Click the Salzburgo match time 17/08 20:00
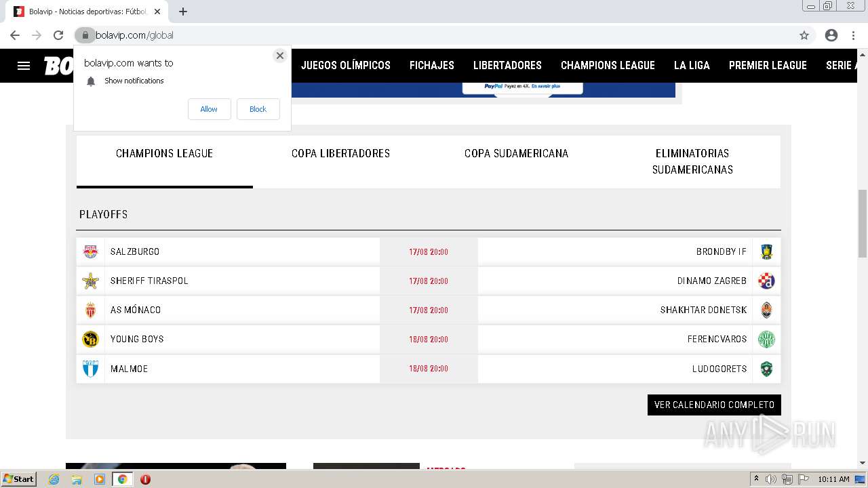The image size is (868, 488). click(x=429, y=252)
